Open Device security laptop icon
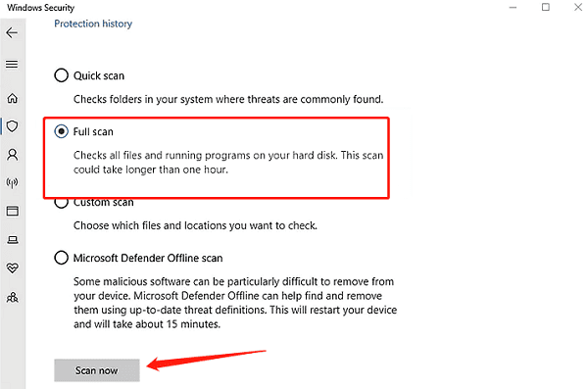Viewport: 588px width, 389px height. click(x=13, y=240)
